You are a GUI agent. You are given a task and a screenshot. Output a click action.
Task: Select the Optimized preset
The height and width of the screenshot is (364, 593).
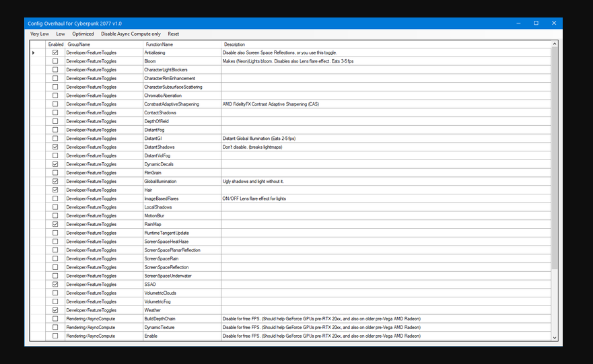[83, 34]
